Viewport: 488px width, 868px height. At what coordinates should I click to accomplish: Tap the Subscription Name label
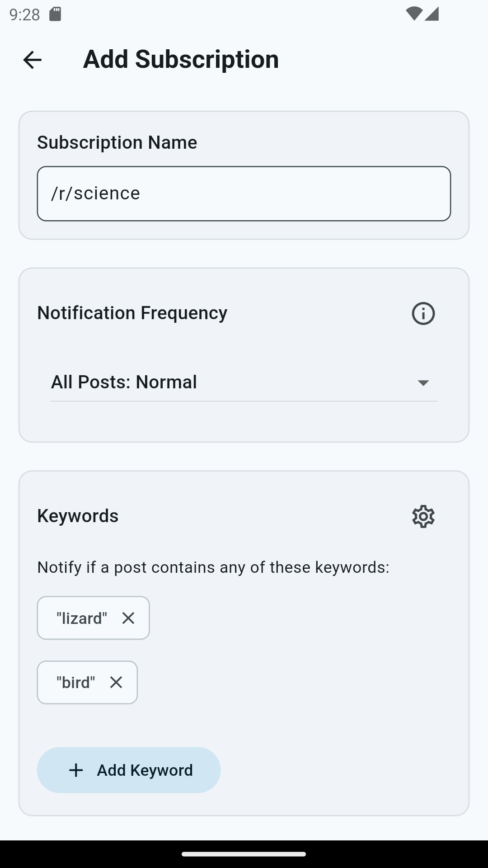117,142
